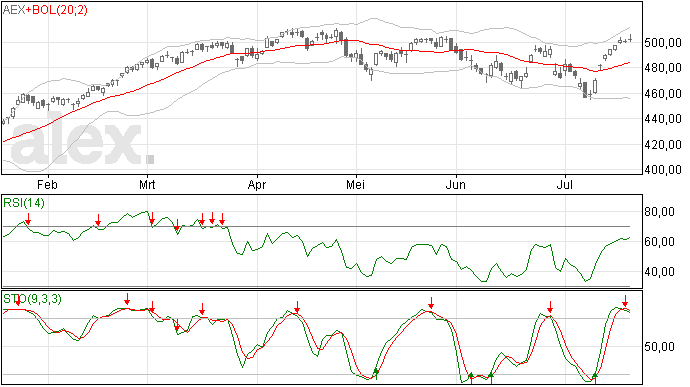Select the rightmost green up arrow in STO panel

(x=595, y=377)
